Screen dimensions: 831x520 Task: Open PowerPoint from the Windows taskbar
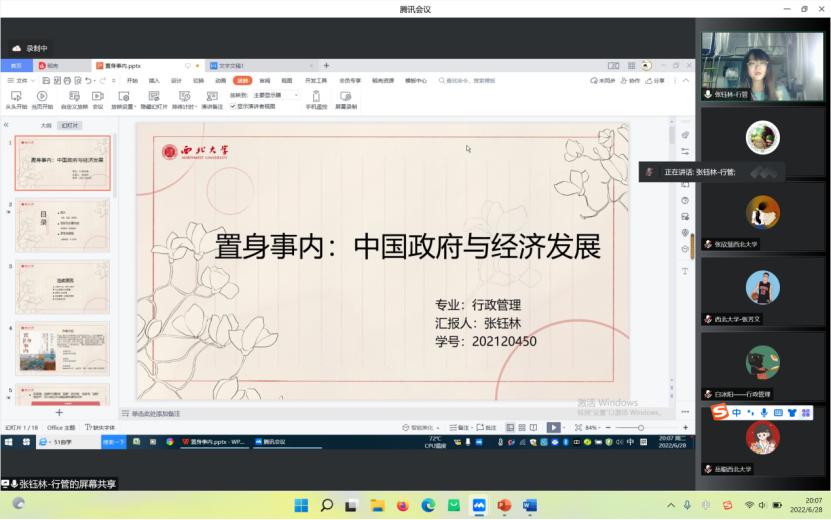504,505
